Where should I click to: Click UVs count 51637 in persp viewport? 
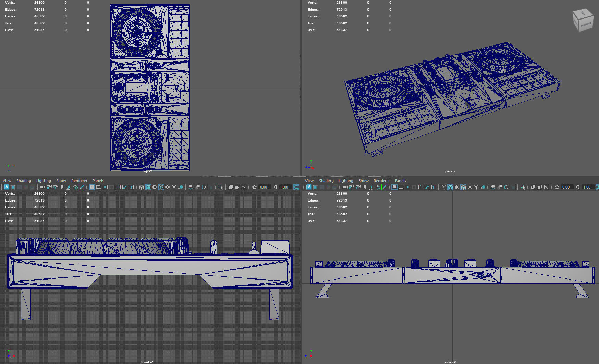[342, 30]
